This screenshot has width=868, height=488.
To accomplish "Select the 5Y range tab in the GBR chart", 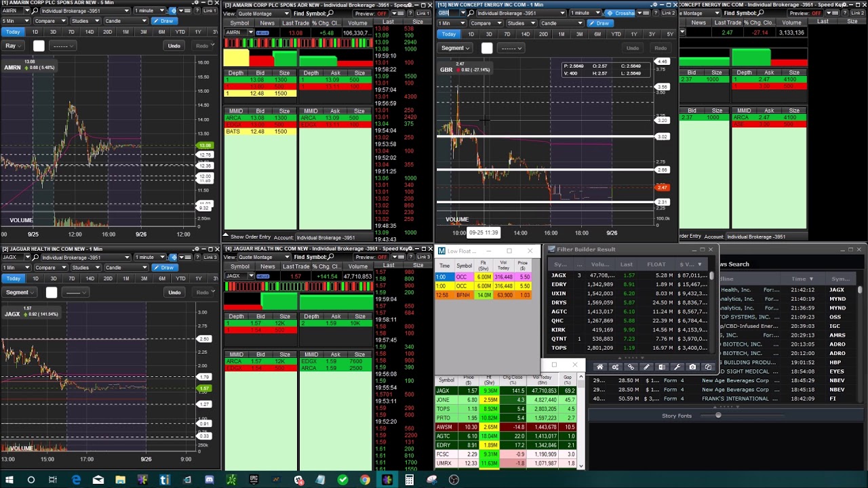I will pyautogui.click(x=670, y=34).
